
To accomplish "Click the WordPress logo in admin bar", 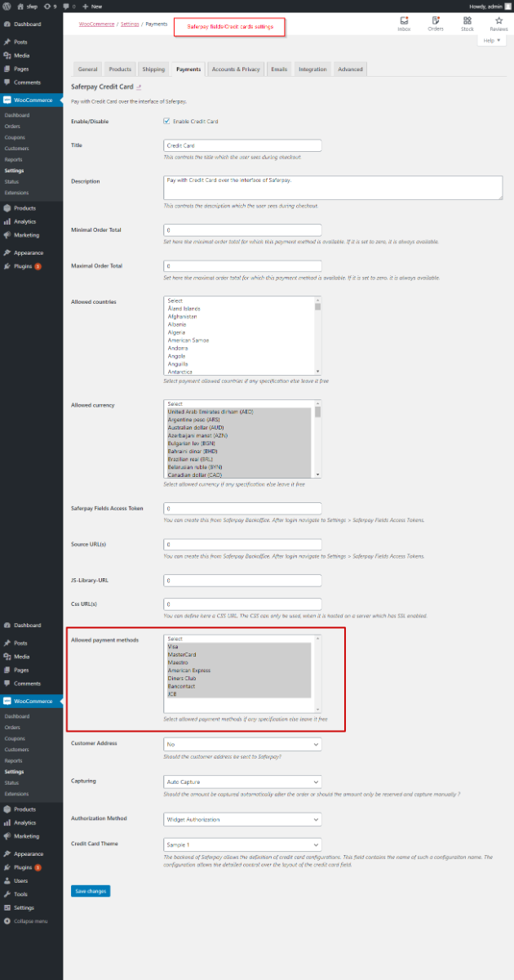I will (8, 6).
